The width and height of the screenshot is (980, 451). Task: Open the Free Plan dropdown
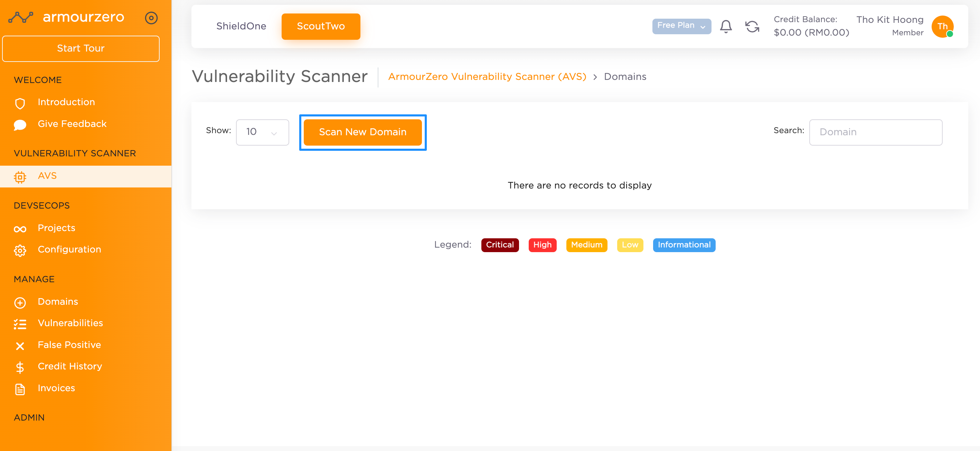click(681, 26)
